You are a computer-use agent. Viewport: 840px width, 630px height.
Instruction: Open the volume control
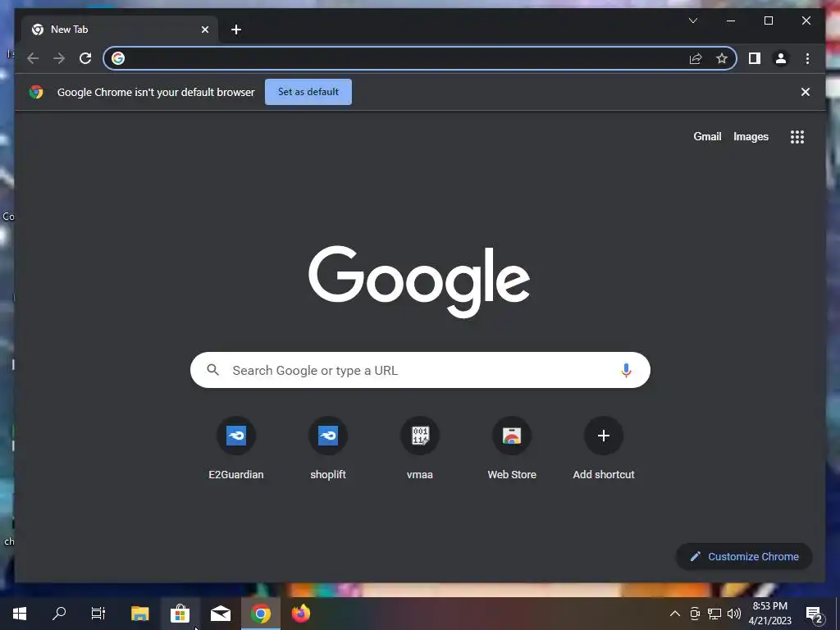click(734, 614)
